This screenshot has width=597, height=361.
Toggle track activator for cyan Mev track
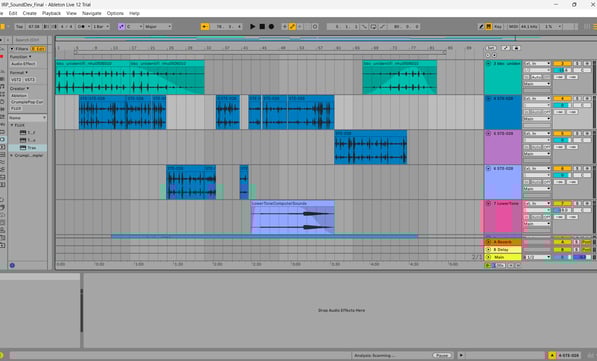point(562,64)
